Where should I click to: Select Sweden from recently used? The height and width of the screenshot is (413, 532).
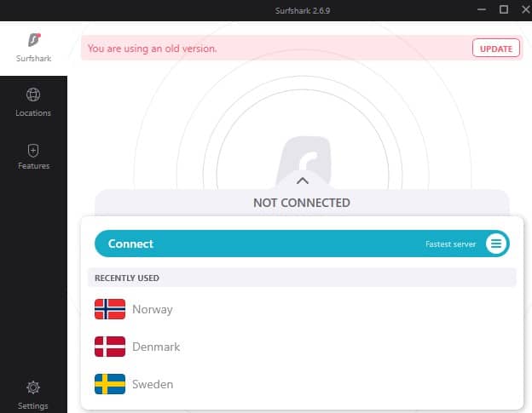tap(302, 384)
